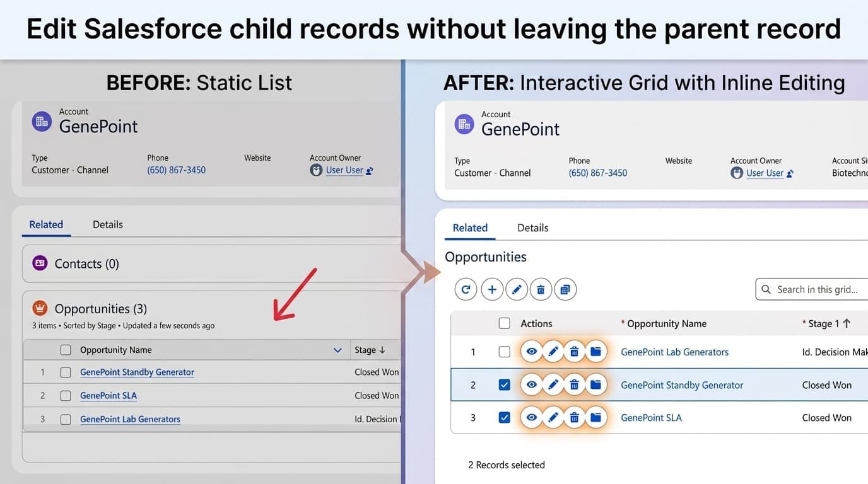
Task: Click the Customer - Channel type value in the AFTER panel
Action: (493, 173)
